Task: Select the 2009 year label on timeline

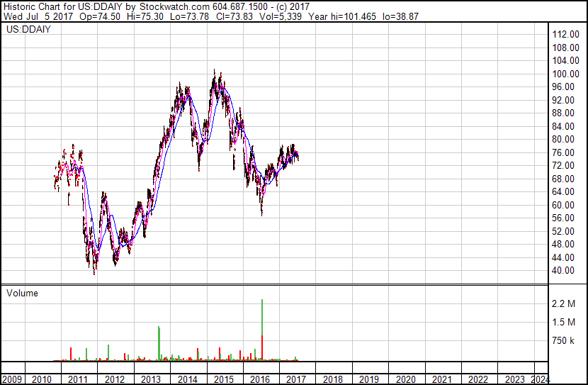Action: click(x=11, y=379)
